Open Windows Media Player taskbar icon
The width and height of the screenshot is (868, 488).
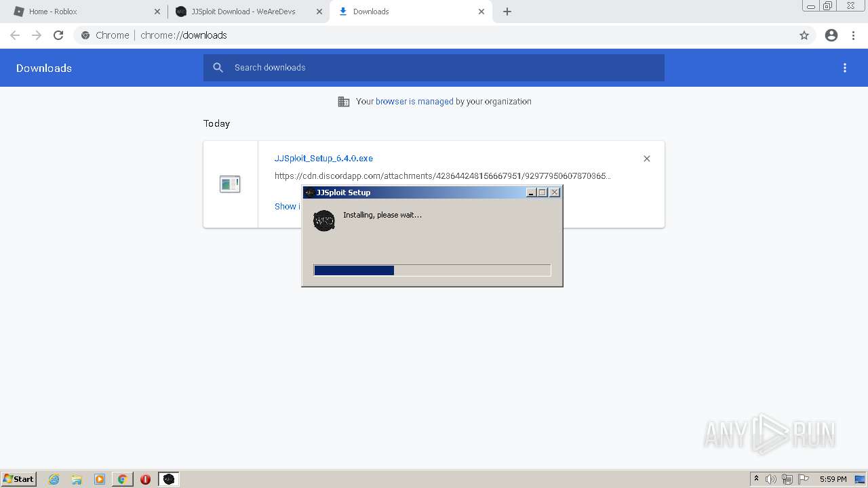[x=100, y=479]
